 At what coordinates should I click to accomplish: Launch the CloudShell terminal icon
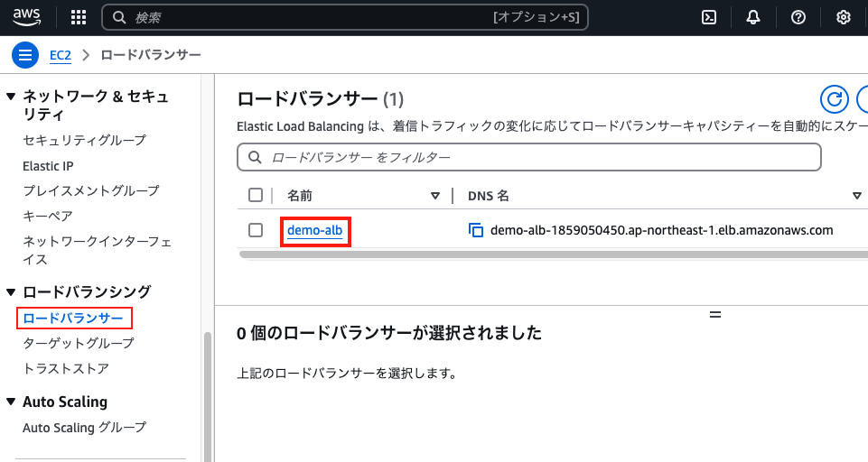pos(708,17)
